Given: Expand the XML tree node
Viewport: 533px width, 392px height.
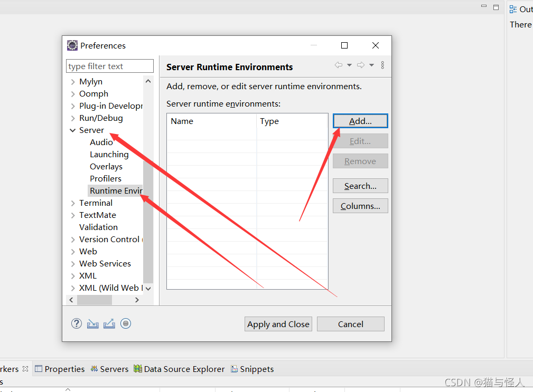Looking at the screenshot, I should (73, 276).
